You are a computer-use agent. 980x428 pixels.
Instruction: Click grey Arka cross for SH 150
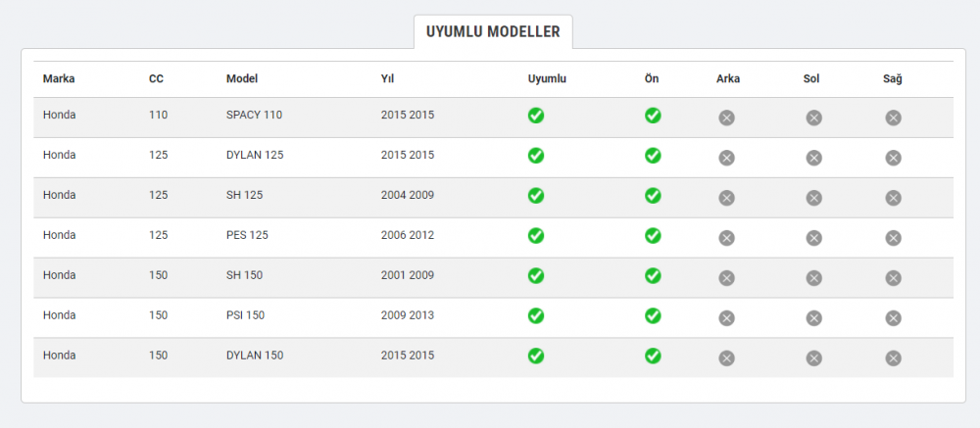pos(726,277)
